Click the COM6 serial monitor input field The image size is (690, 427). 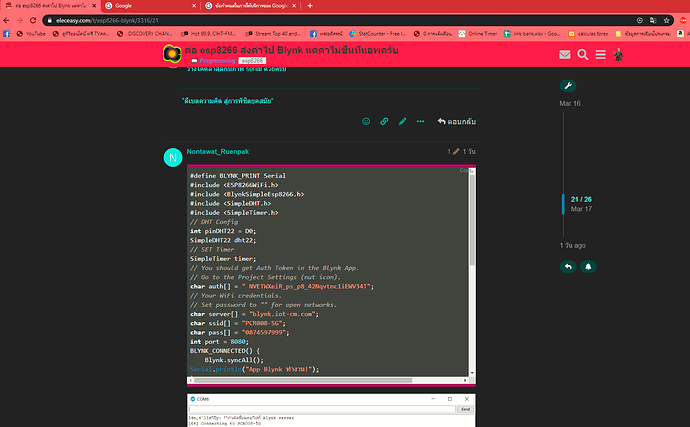pyautogui.click(x=322, y=409)
